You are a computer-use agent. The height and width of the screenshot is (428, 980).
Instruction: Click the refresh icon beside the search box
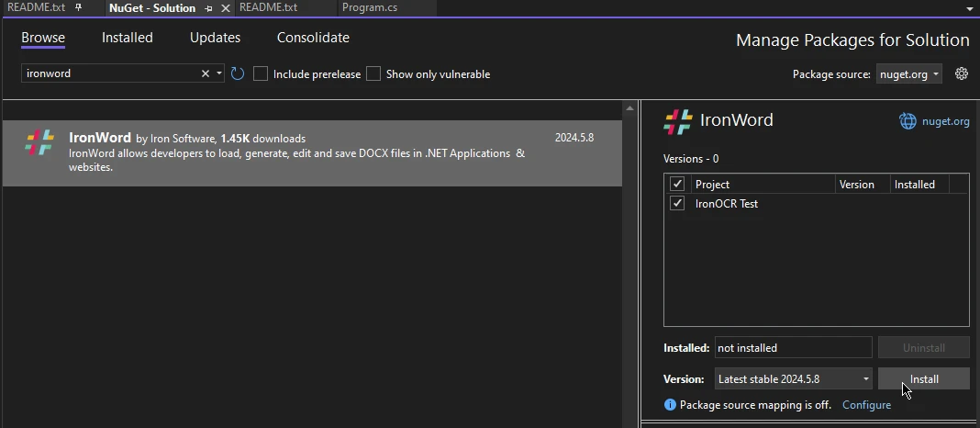tap(238, 73)
